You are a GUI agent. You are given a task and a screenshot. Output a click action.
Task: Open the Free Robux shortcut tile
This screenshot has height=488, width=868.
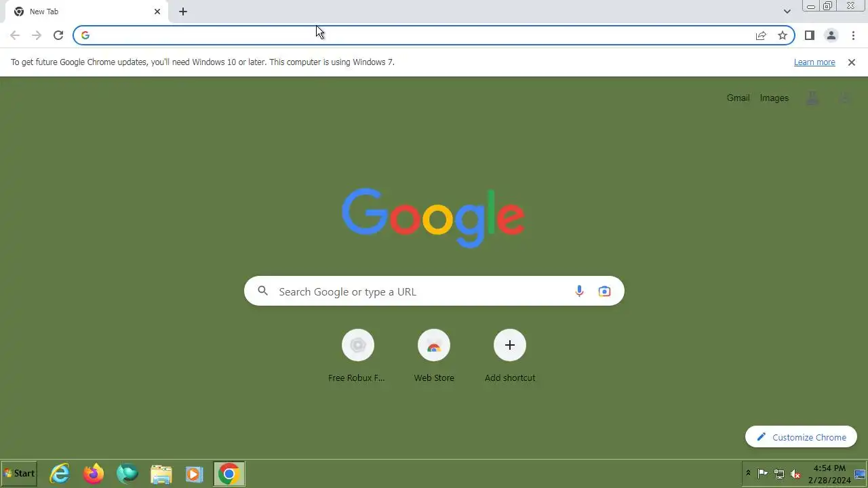click(x=357, y=356)
